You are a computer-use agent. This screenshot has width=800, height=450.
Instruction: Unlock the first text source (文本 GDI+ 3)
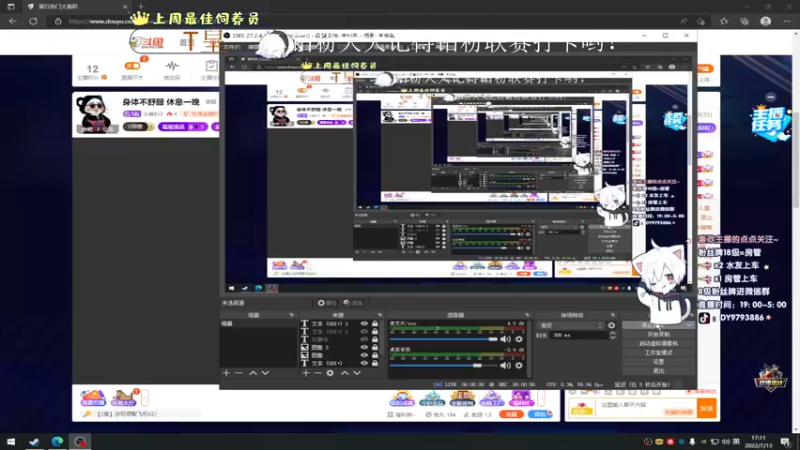[375, 323]
